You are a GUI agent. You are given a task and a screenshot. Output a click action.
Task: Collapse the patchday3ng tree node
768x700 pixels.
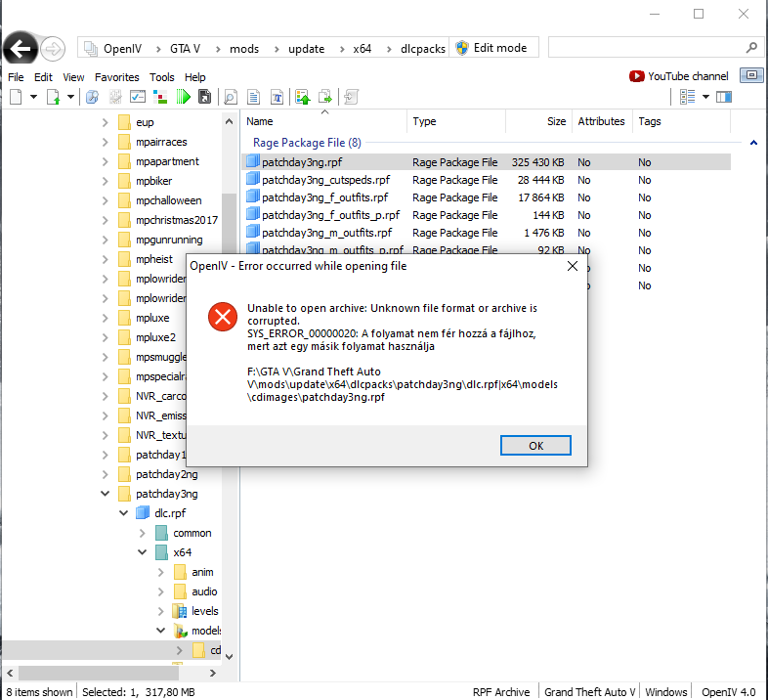pos(105,493)
